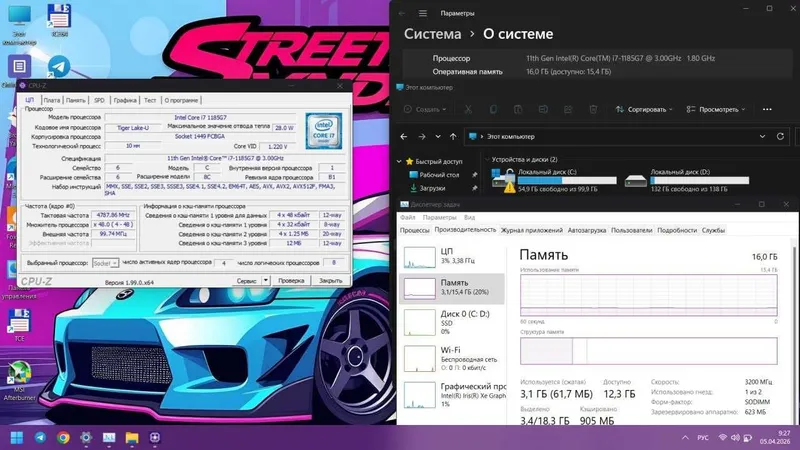Screen dimensions: 800x450
Task: Switch to Автозагрузка tab
Action: 587,230
